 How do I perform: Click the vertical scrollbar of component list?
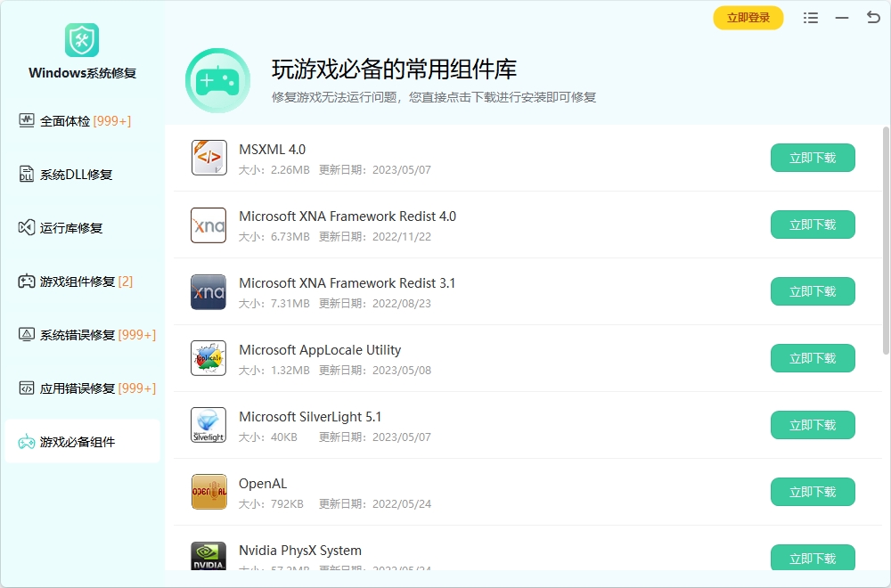click(x=886, y=241)
